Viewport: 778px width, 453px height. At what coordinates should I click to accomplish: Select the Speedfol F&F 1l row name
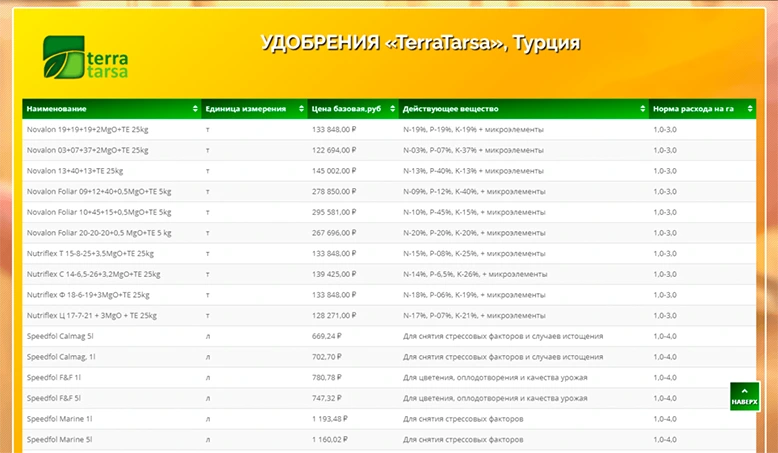point(54,378)
